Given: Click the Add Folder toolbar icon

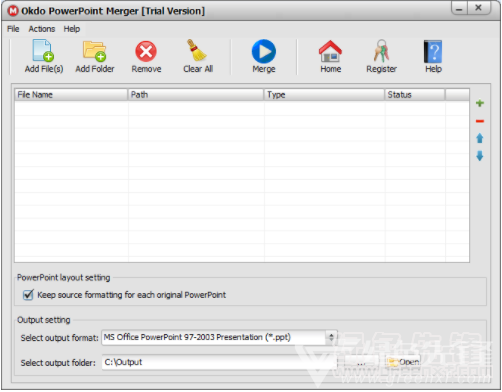Looking at the screenshot, I should click(95, 51).
